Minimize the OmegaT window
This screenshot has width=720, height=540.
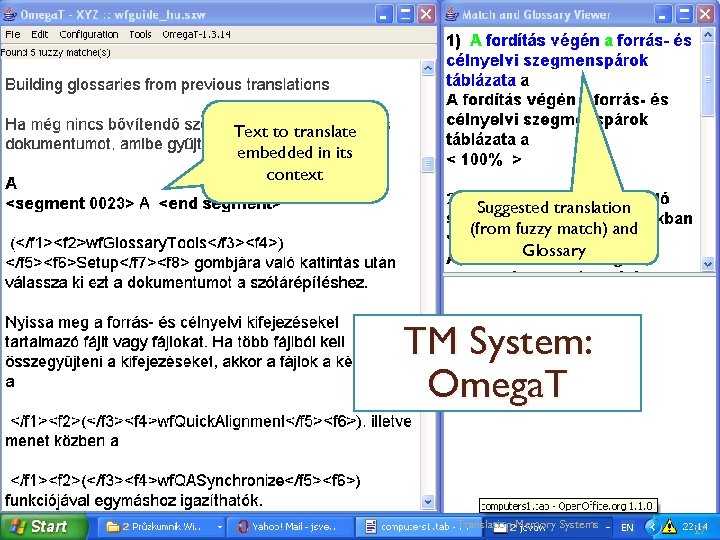(x=384, y=14)
